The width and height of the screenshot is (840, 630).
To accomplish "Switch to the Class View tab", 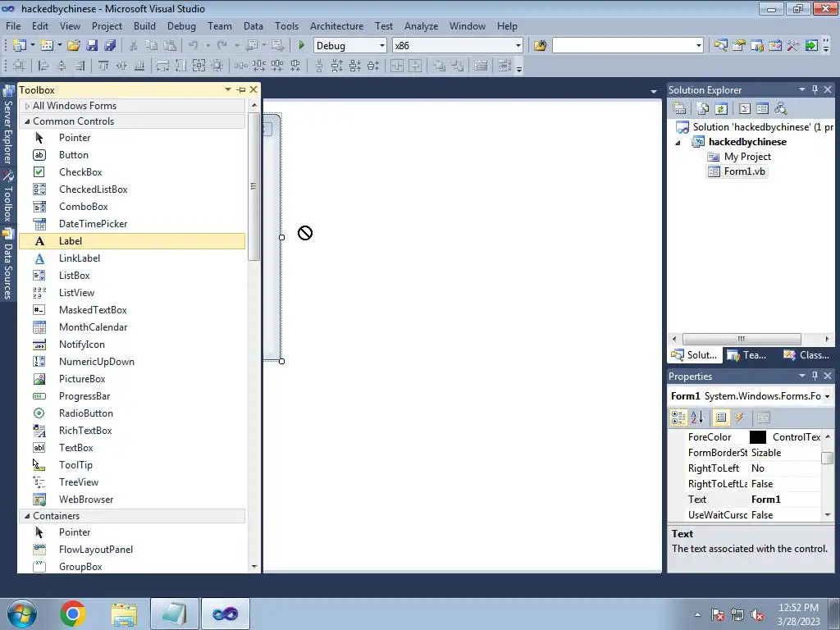I will pyautogui.click(x=806, y=355).
